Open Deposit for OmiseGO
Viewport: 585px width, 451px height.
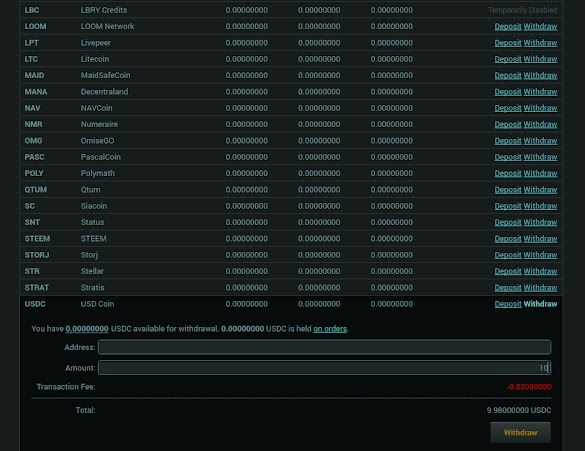(508, 141)
